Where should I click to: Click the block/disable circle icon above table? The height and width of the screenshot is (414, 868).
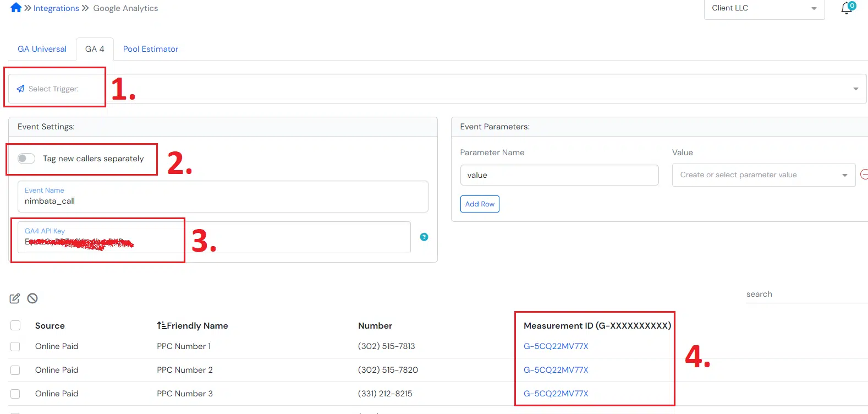pyautogui.click(x=32, y=298)
